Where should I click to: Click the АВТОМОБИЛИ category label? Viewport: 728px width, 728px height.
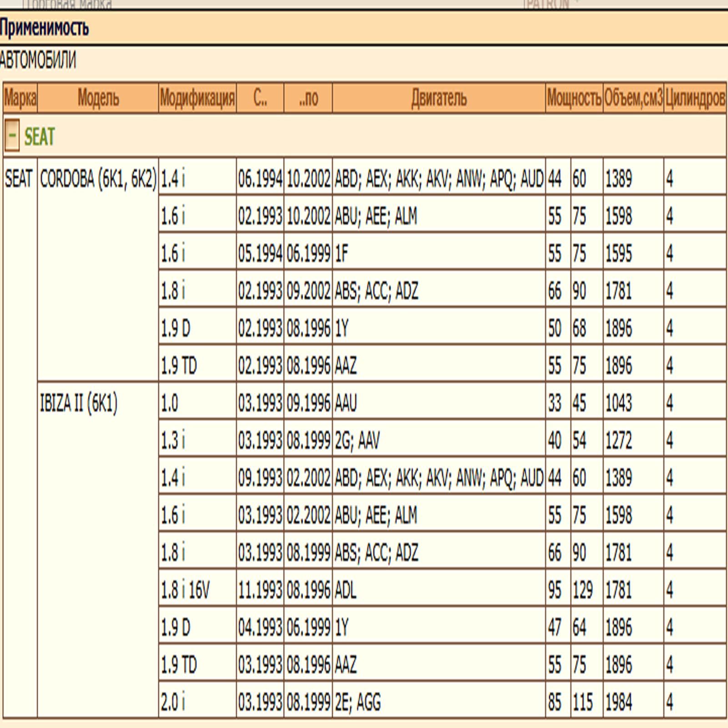pyautogui.click(x=38, y=60)
